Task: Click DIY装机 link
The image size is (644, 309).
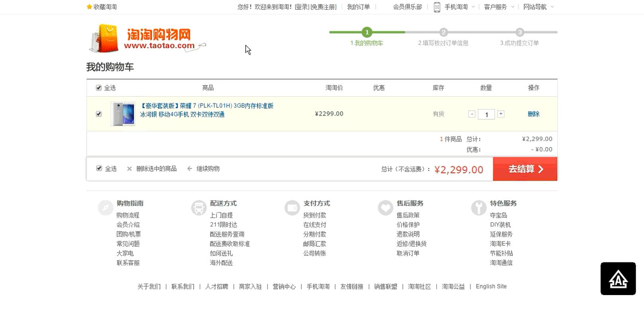Action: coord(500,225)
